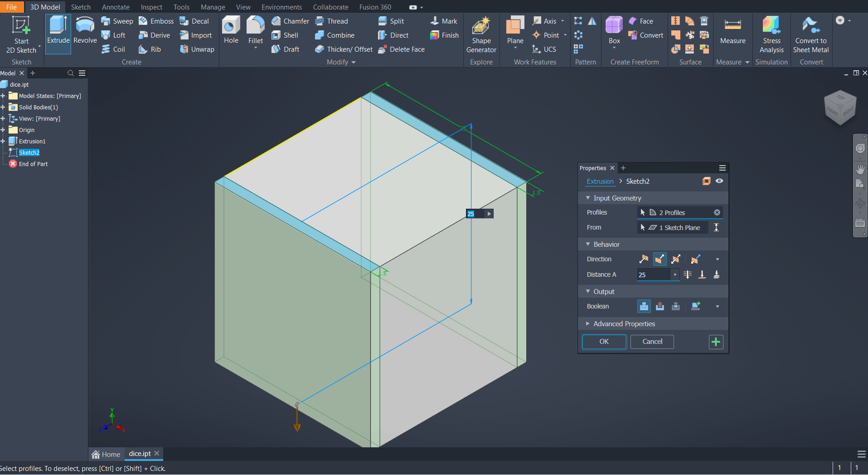Open the Environments ribbon tab
Screen dimensions: 868x475
[x=281, y=7]
